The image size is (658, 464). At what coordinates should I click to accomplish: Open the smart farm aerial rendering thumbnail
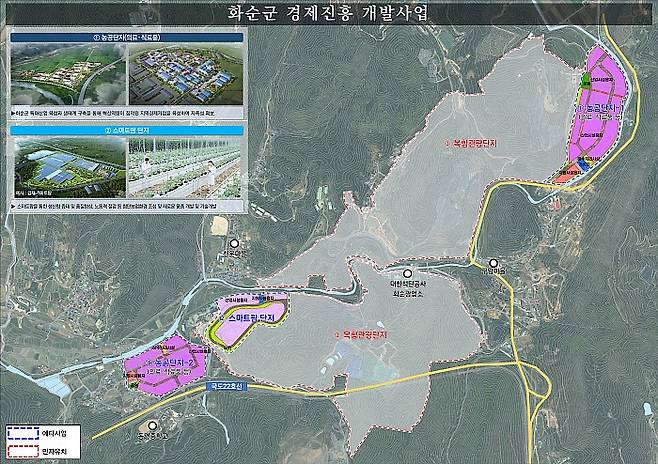[70, 168]
